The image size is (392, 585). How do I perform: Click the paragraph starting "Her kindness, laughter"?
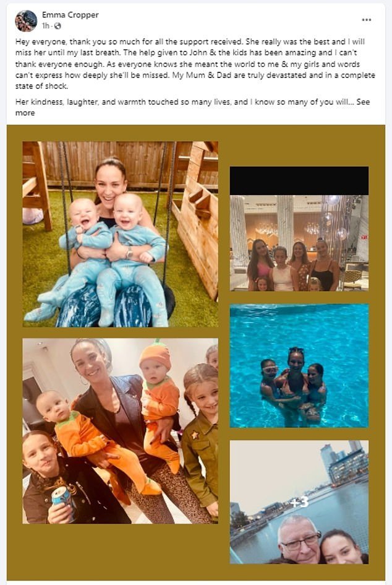point(192,107)
